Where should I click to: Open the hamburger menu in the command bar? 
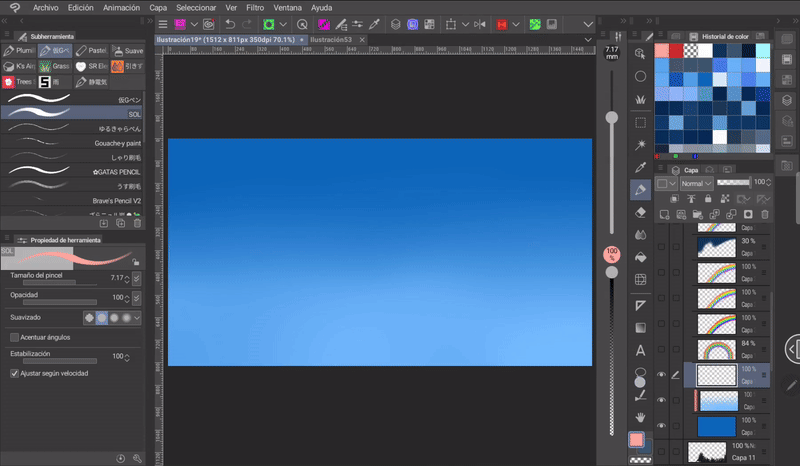tap(163, 23)
